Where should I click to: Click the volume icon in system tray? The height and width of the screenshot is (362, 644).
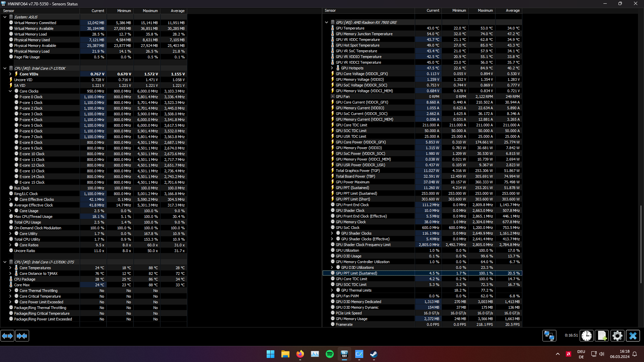602,354
